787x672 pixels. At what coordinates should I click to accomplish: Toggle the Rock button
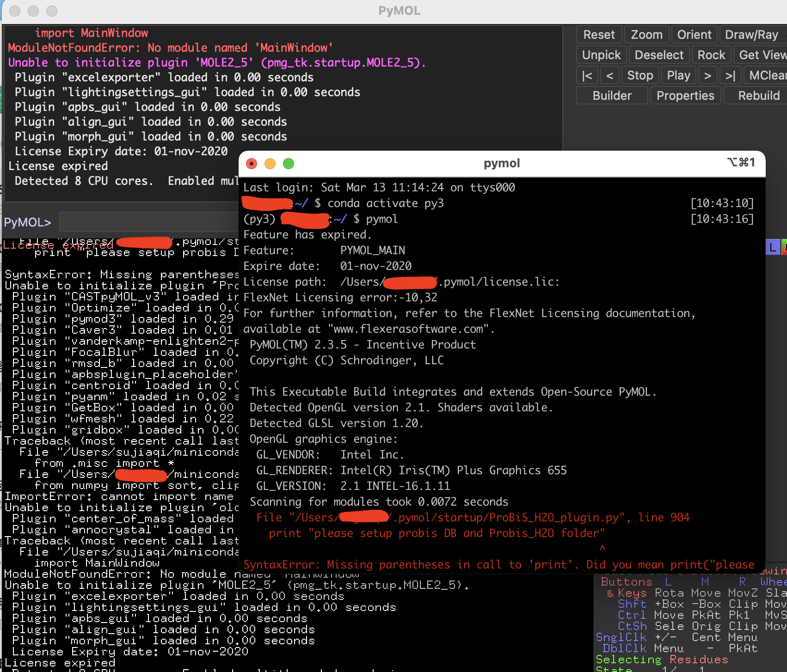pyautogui.click(x=711, y=55)
